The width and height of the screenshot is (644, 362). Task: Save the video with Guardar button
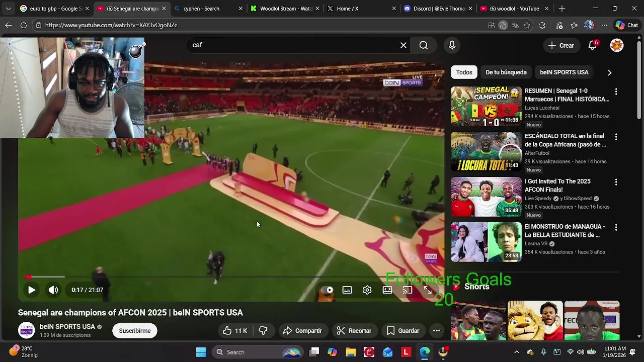(403, 331)
